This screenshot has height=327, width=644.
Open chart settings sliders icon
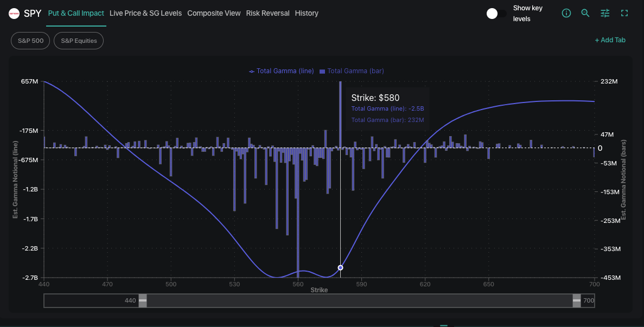click(605, 13)
